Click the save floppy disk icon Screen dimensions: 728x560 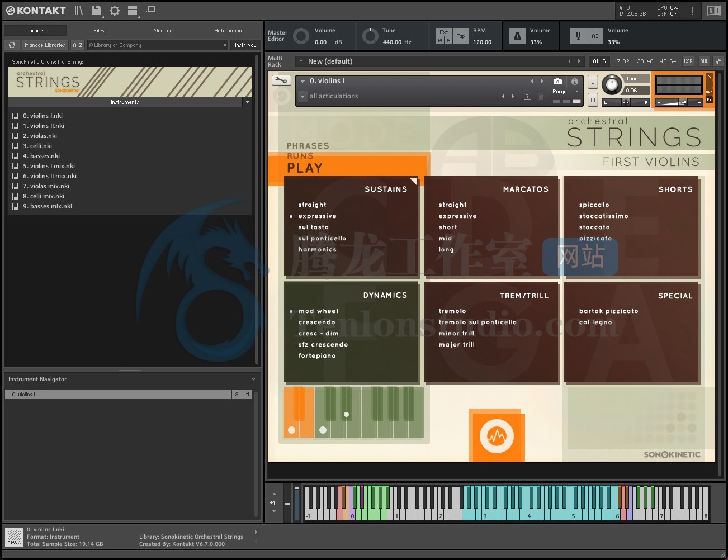click(x=97, y=11)
